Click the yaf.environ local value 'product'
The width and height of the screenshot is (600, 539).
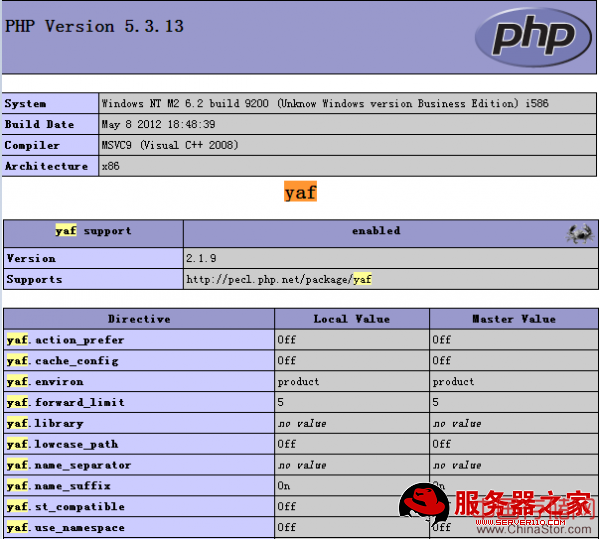tap(298, 382)
